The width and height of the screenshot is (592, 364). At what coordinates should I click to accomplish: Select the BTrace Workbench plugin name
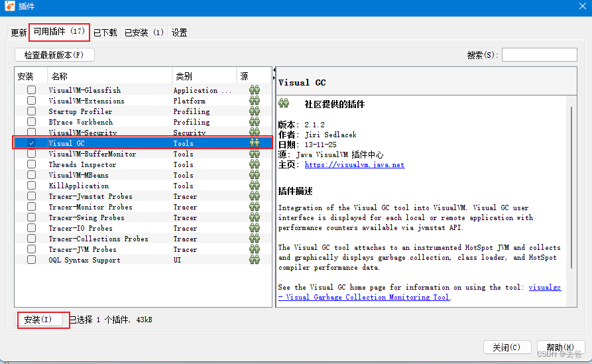click(x=80, y=122)
